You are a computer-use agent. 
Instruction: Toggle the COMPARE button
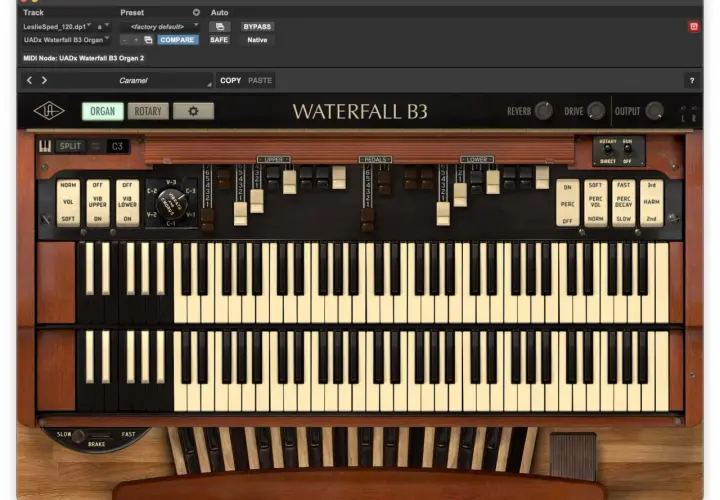(x=177, y=40)
